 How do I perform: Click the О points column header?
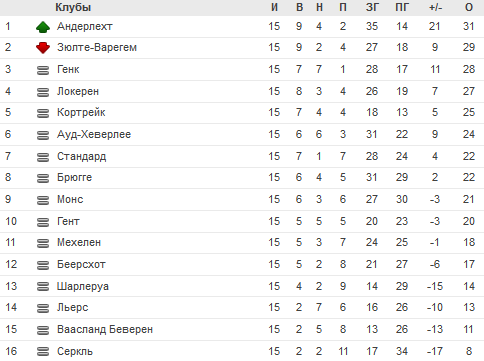469,7
